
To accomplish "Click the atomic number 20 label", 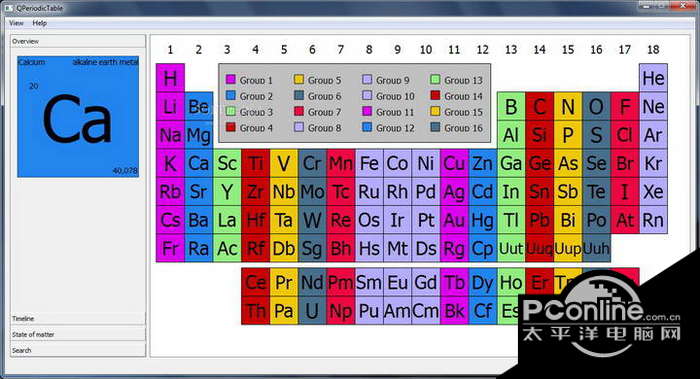I will 33,86.
